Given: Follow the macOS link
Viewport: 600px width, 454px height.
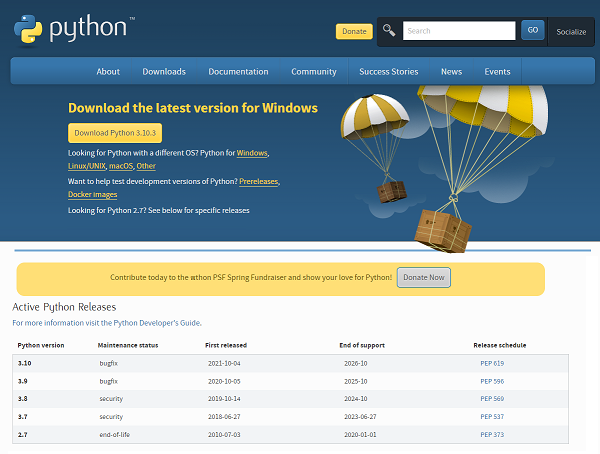Looking at the screenshot, I should click(x=121, y=166).
